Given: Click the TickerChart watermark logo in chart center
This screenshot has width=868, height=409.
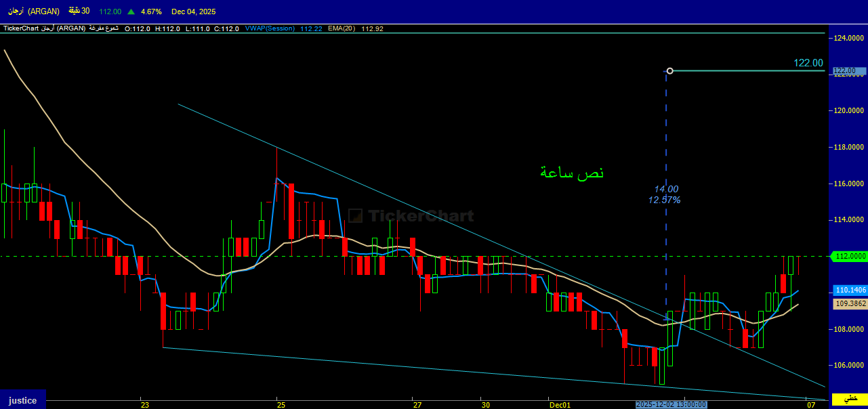Looking at the screenshot, I should click(411, 216).
